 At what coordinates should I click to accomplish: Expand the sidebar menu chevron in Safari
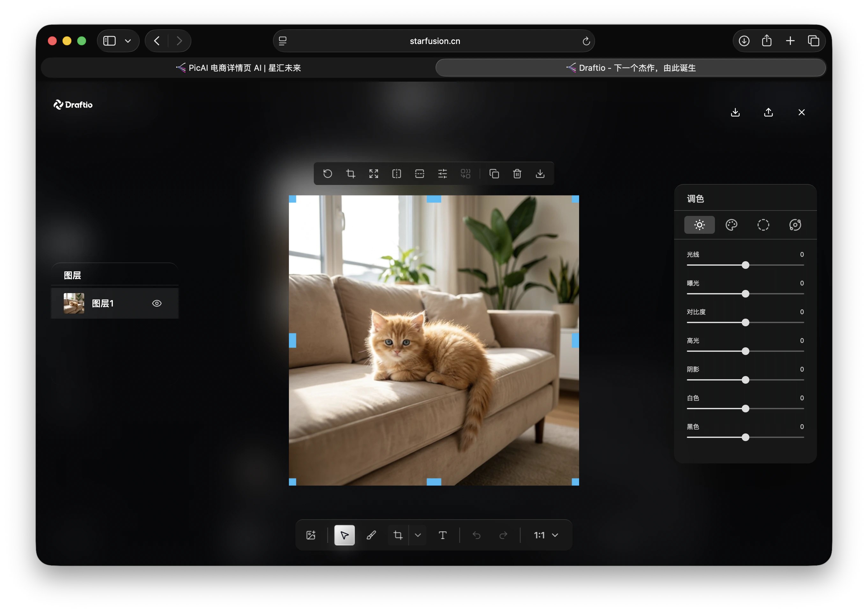tap(128, 41)
